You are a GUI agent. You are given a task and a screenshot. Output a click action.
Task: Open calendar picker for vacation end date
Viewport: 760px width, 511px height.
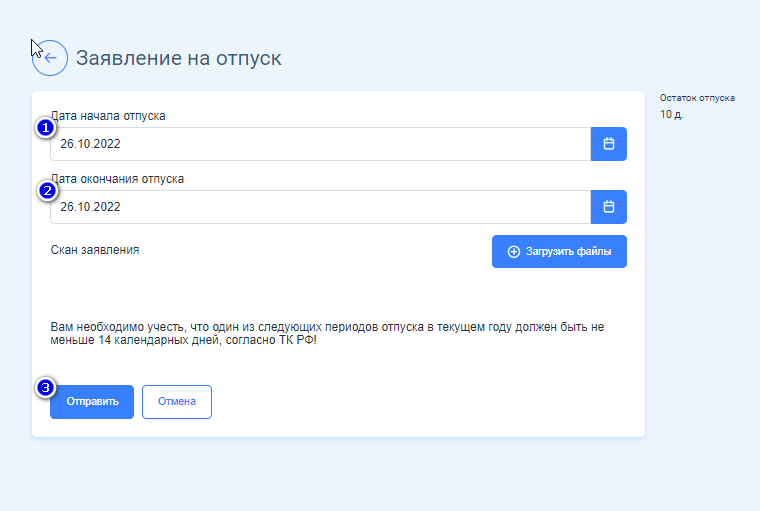[608, 207]
